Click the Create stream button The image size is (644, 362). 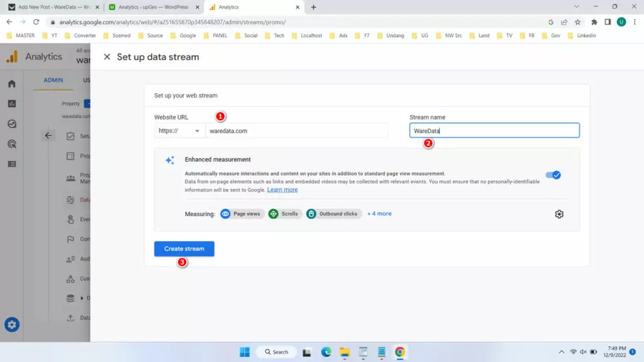coord(184,249)
